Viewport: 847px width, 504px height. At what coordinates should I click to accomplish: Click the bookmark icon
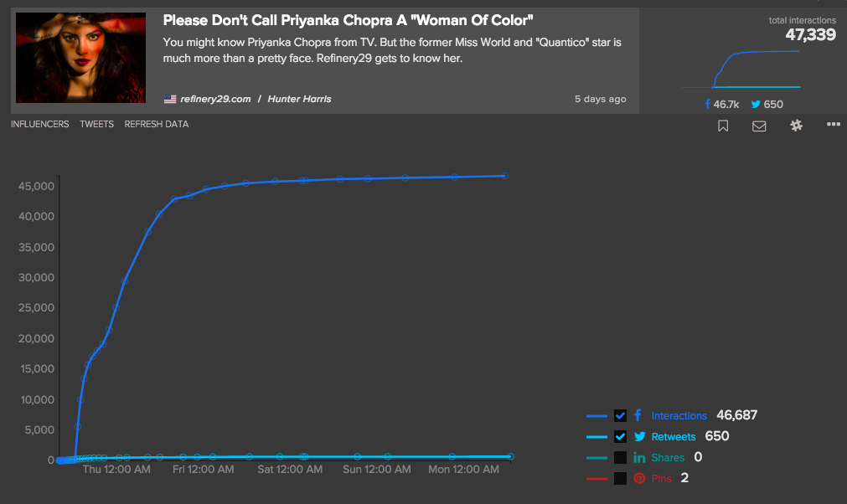[723, 126]
